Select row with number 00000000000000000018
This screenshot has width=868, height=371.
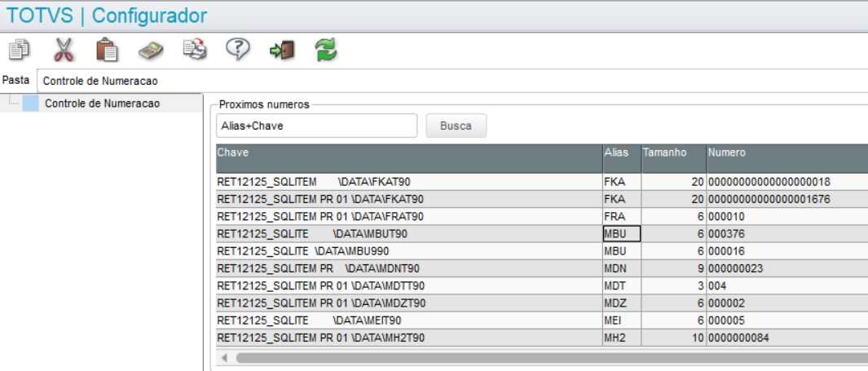coord(542,182)
